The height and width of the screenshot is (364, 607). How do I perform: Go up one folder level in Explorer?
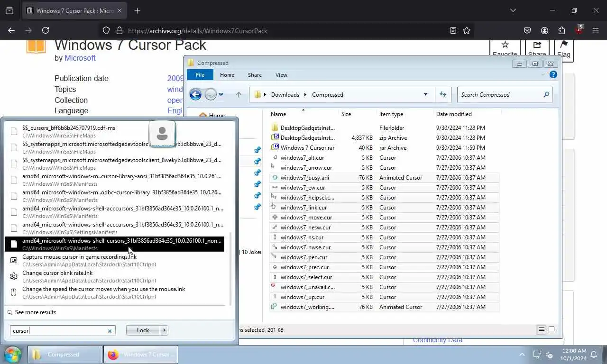click(x=239, y=94)
